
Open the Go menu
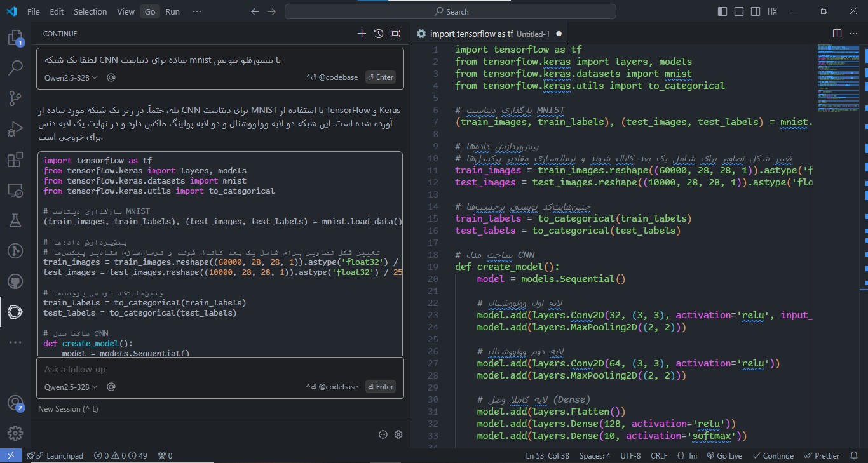(x=149, y=11)
